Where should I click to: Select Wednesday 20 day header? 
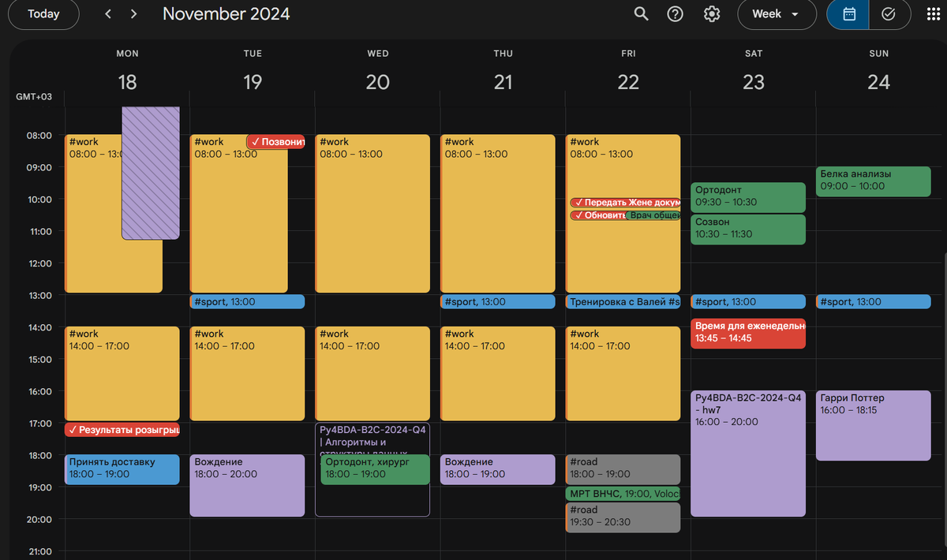click(x=377, y=82)
